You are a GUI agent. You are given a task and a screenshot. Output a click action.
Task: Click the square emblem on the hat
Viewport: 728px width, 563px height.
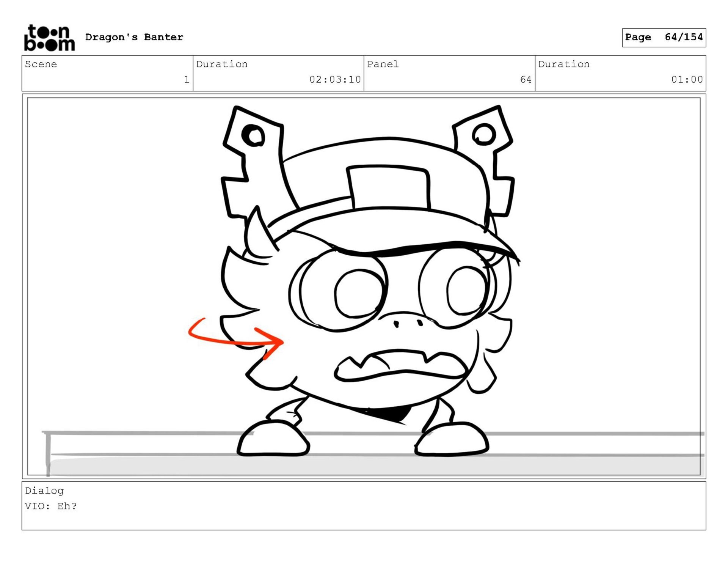pos(389,187)
